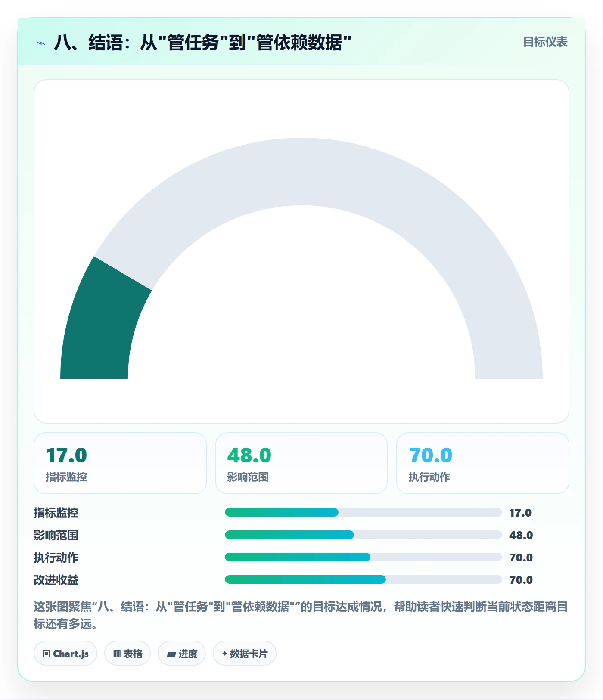Image resolution: width=603 pixels, height=700 pixels.
Task: Click the 影响范围 progress bar
Action: click(x=363, y=535)
